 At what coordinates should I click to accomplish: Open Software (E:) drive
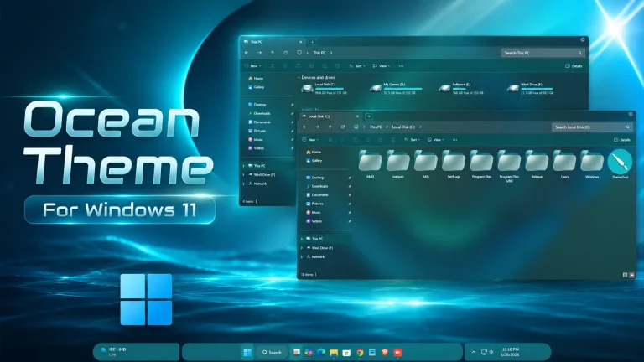[461, 88]
